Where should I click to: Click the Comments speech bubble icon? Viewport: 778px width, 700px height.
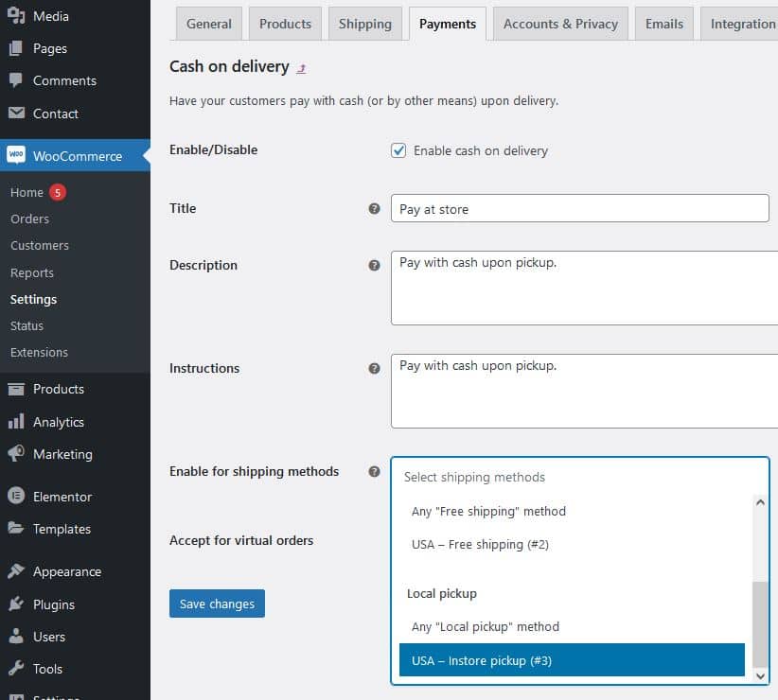(16, 80)
